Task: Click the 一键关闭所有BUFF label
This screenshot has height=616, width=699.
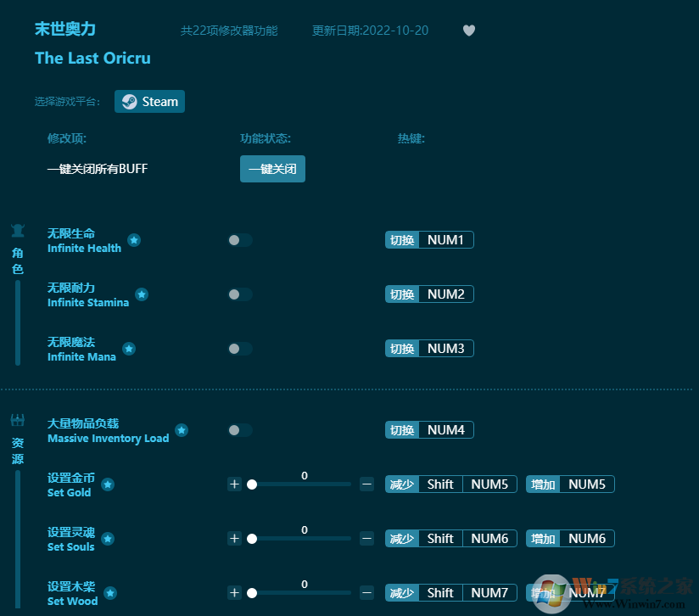Action: 98,169
